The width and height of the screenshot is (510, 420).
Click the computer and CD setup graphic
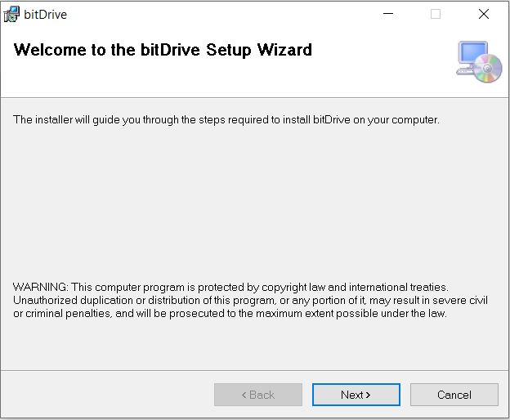(479, 62)
